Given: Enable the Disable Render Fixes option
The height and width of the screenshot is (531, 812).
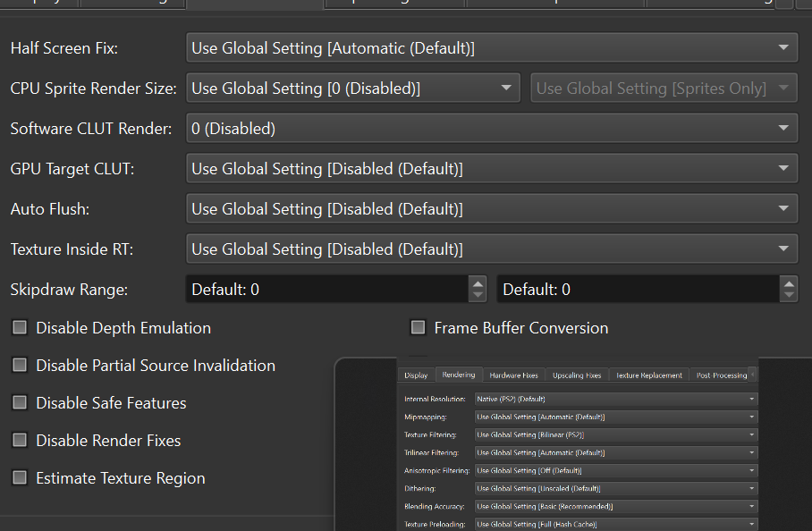Looking at the screenshot, I should (20, 441).
